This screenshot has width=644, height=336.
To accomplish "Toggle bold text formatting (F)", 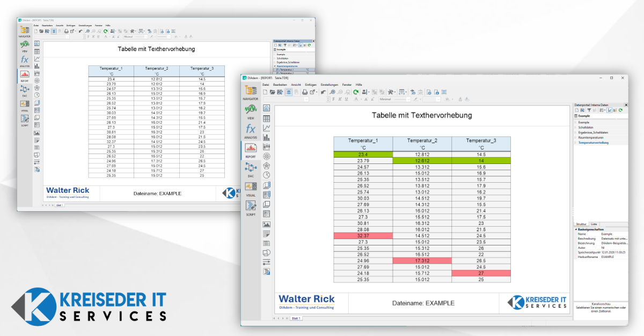I will tap(333, 99).
